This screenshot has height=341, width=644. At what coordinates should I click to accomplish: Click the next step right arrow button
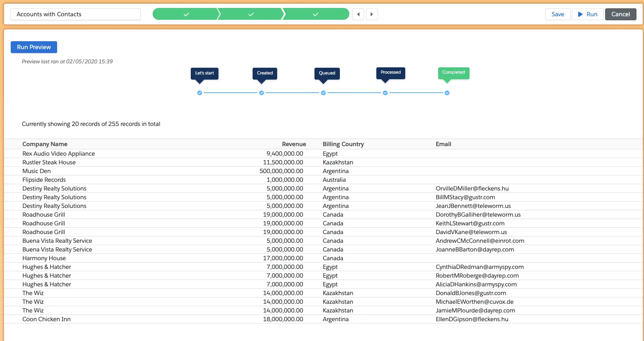point(372,14)
